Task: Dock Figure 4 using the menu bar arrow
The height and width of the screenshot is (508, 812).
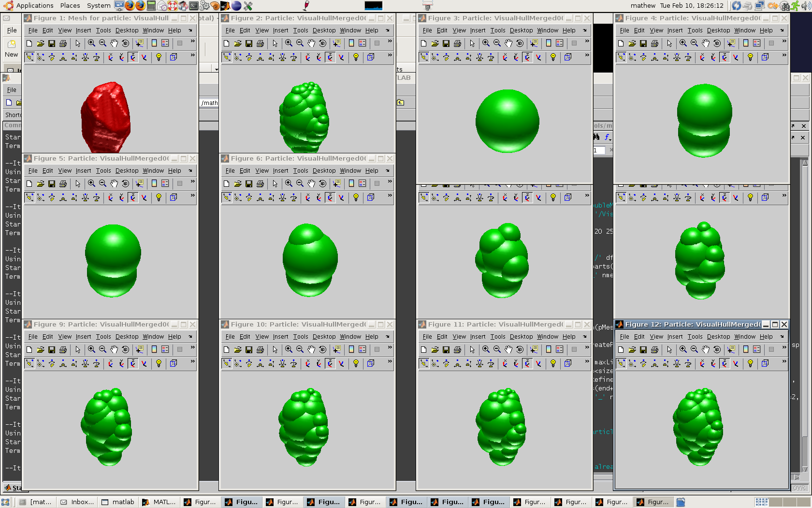Action: point(782,30)
